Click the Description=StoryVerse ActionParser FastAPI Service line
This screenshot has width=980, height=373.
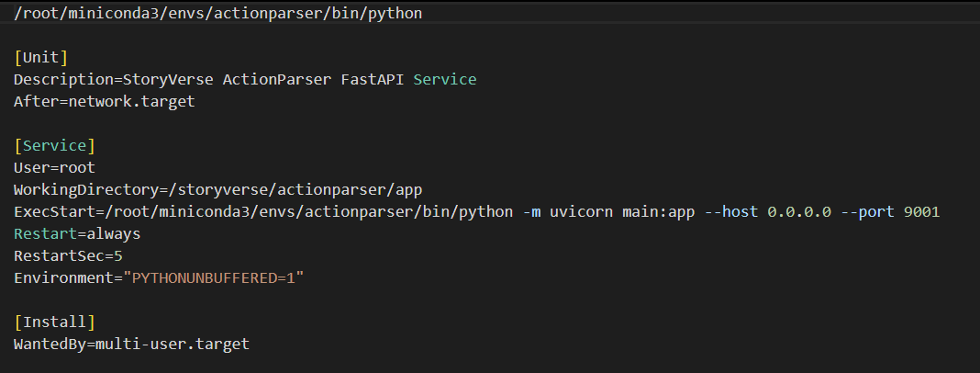245,80
